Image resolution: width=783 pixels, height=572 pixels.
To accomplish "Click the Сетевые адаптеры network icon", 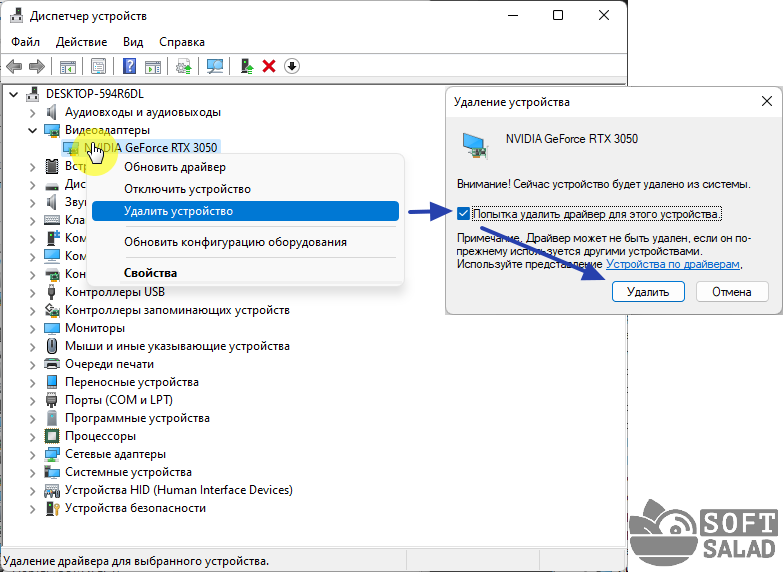I will [x=51, y=454].
